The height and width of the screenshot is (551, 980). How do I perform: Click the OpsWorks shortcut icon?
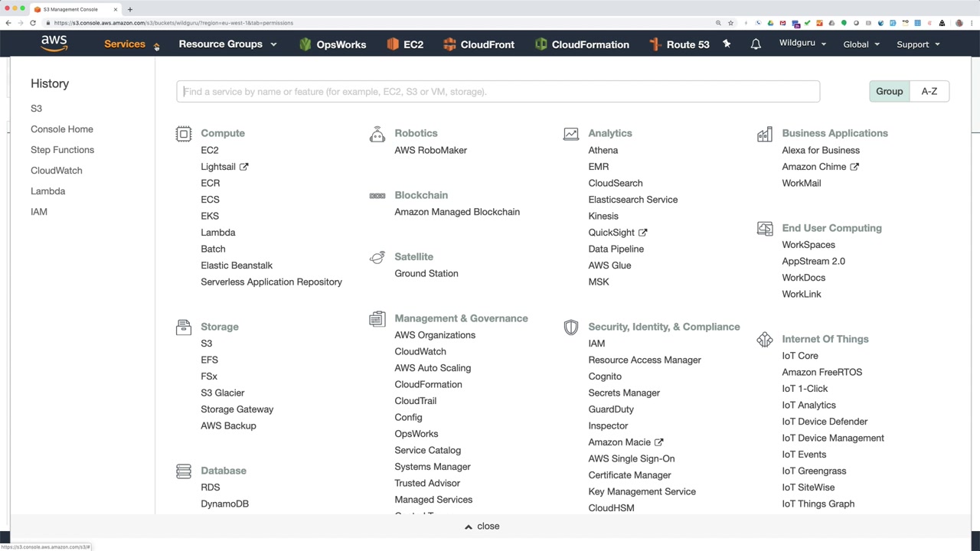click(305, 44)
